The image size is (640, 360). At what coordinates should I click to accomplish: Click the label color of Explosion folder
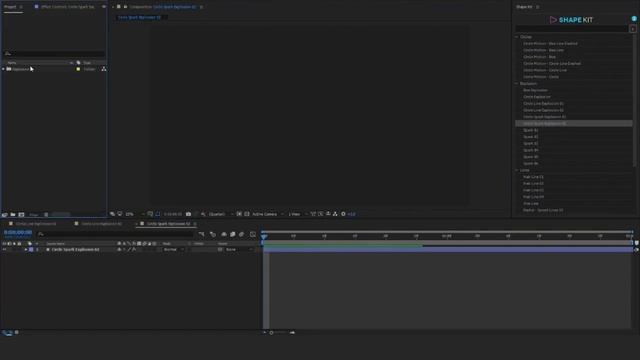pyautogui.click(x=78, y=69)
